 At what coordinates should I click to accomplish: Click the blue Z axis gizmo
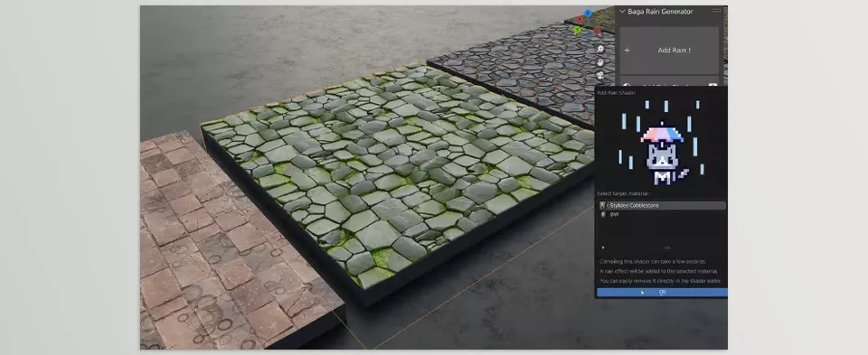coord(588,13)
